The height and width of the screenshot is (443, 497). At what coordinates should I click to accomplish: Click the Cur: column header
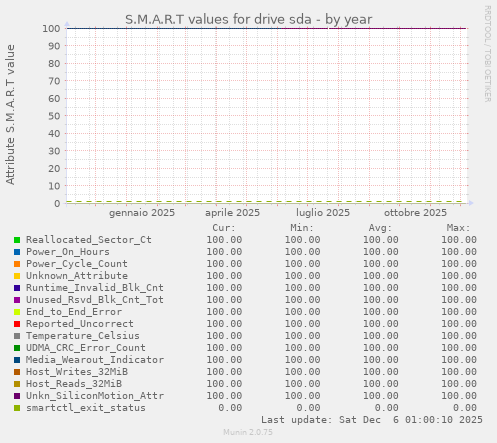click(x=224, y=228)
